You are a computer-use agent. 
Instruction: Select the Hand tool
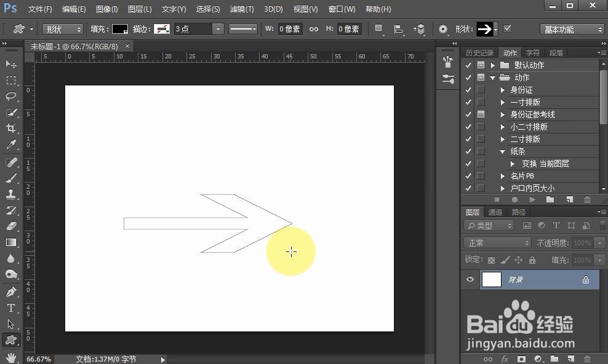click(x=11, y=357)
